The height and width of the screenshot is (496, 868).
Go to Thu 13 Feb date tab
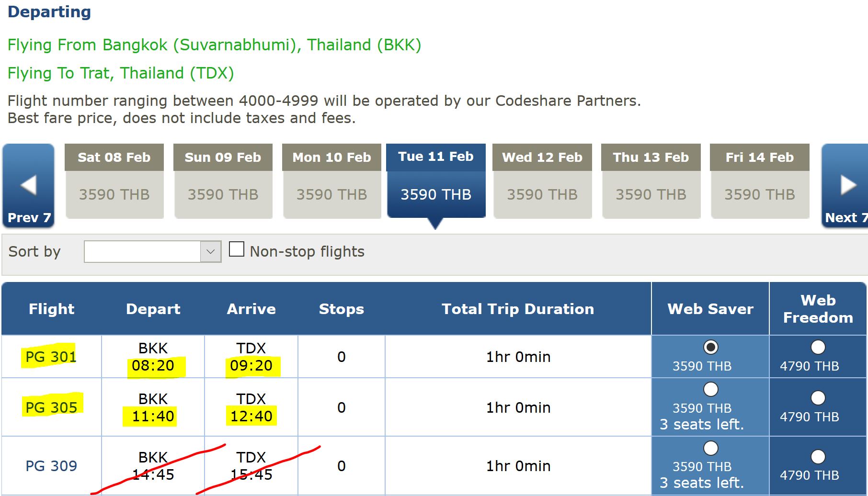[x=651, y=181]
